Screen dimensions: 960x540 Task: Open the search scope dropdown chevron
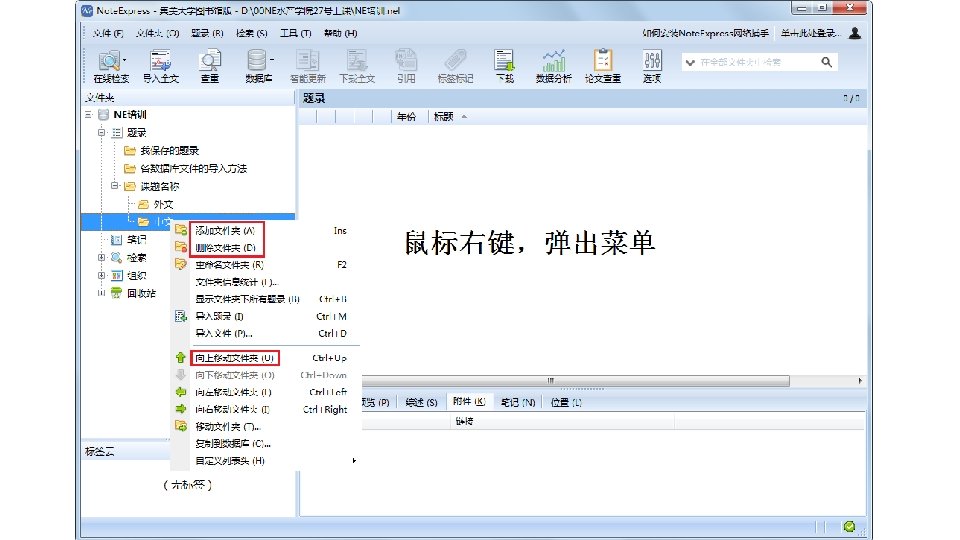pos(690,62)
